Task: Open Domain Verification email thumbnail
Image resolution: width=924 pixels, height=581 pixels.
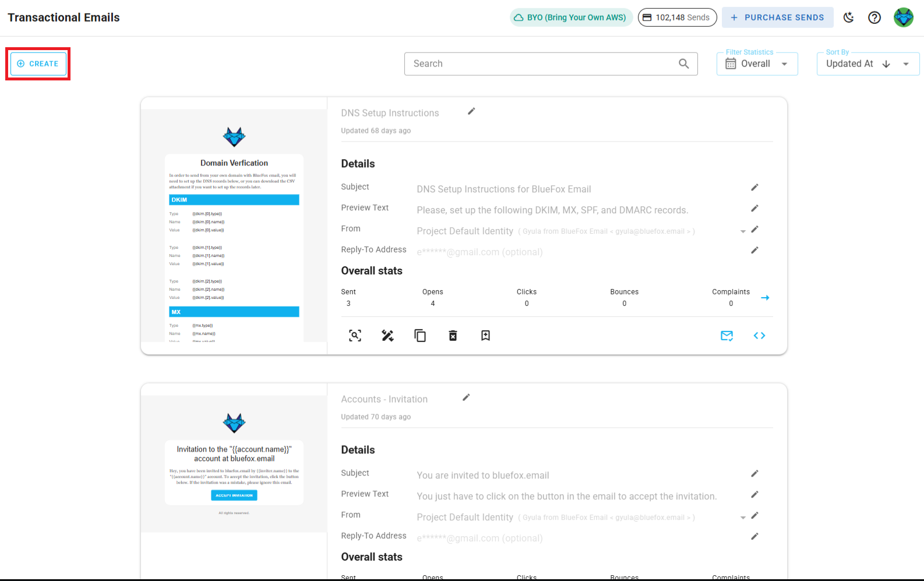Action: click(x=234, y=226)
